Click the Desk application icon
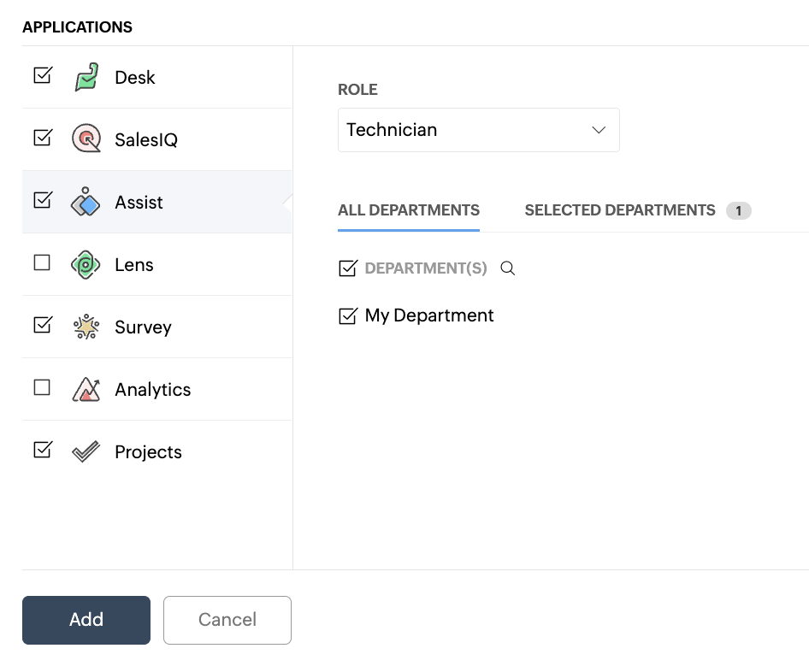Screen dimensions: 809x672 pos(86,77)
